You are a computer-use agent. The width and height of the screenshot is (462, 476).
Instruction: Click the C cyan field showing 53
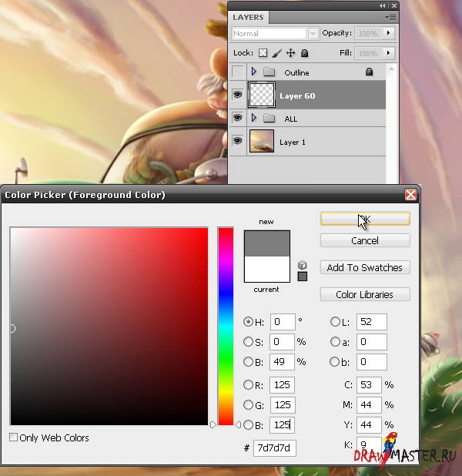point(369,384)
